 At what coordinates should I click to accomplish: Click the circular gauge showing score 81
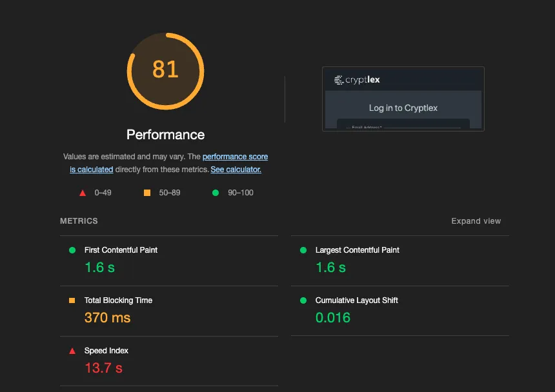(x=165, y=71)
